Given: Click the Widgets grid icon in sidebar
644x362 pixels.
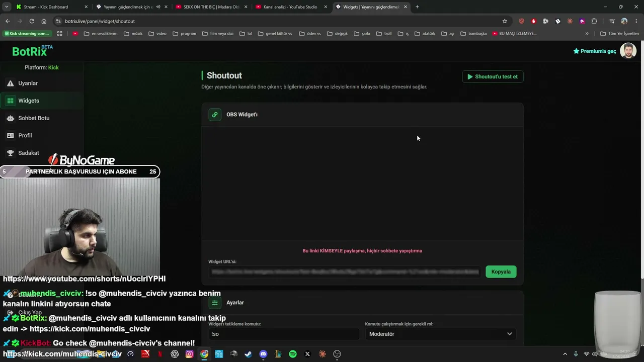Looking at the screenshot, I should 10,101.
